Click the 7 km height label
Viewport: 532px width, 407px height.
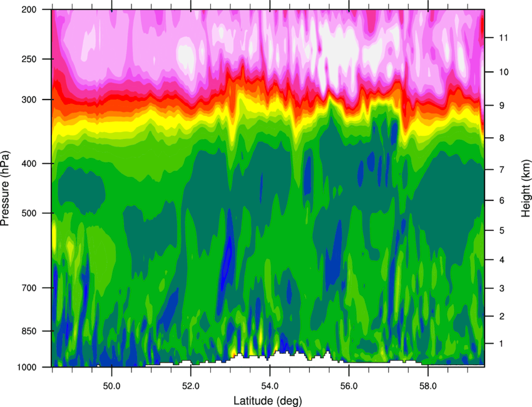click(x=501, y=170)
